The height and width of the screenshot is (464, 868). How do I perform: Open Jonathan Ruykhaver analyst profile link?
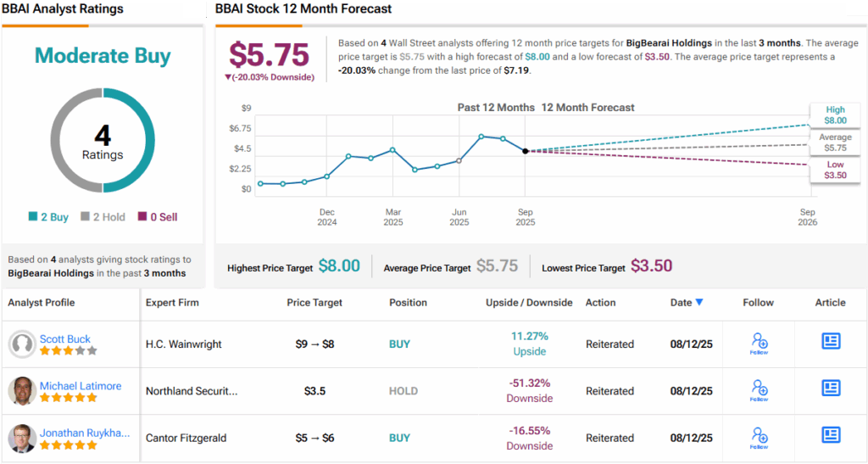tap(85, 433)
